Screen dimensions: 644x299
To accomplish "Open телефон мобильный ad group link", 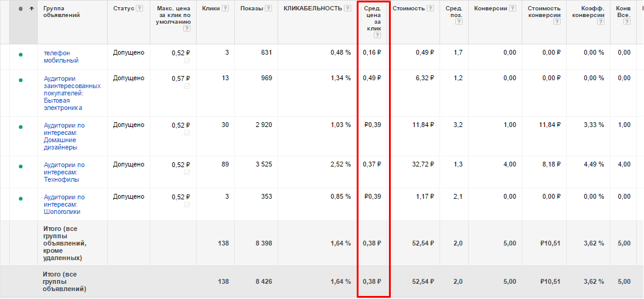I will click(x=61, y=57).
